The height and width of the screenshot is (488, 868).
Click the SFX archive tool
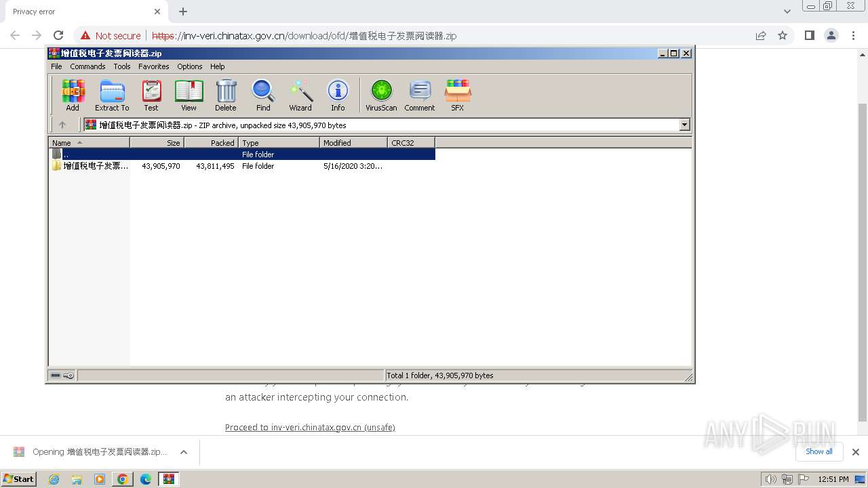click(458, 95)
